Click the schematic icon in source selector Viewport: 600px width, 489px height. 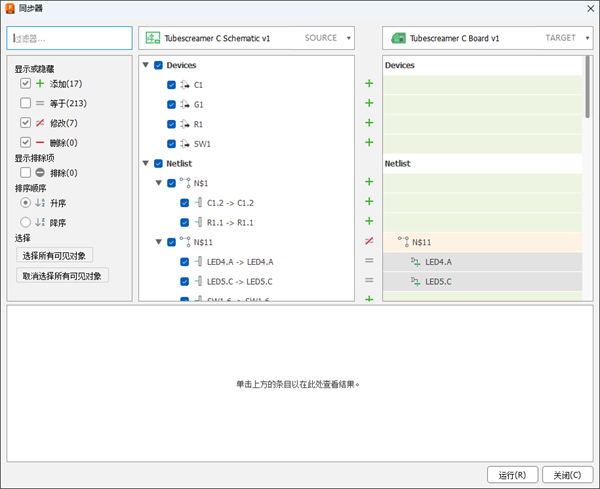(x=153, y=38)
